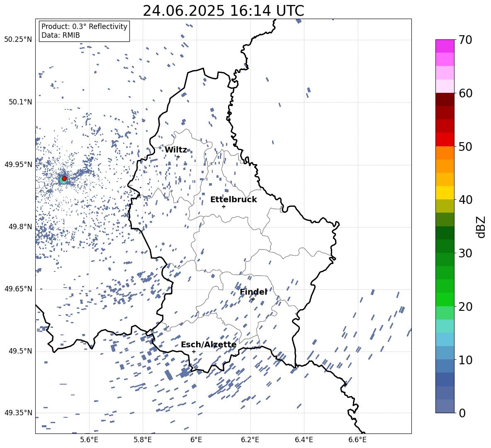Click the dBZ colorbar axis label
The image size is (491, 448).
pos(481,227)
